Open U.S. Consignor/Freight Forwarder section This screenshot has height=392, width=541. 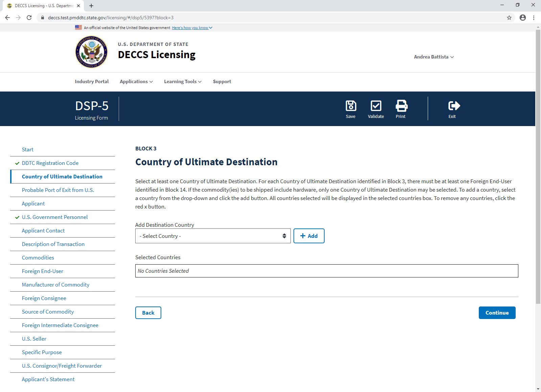[63, 366]
